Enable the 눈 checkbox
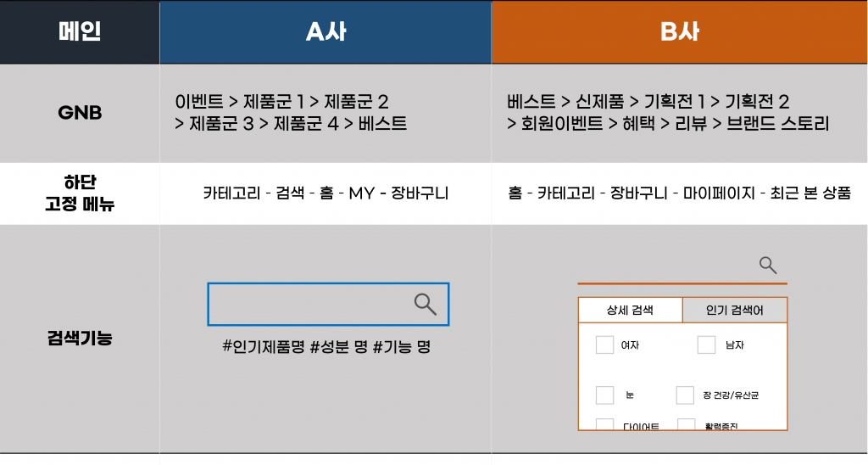This screenshot has width=868, height=465. click(604, 395)
